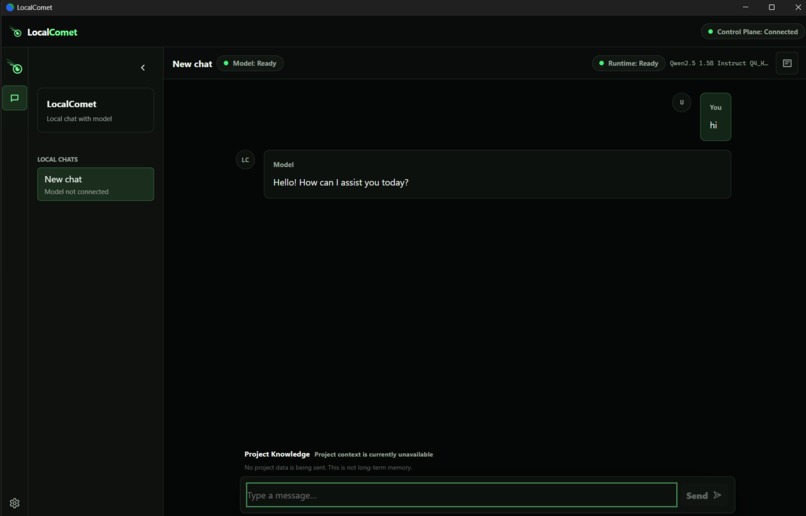
Task: Select the LocalComet local chat card
Action: coord(96,110)
